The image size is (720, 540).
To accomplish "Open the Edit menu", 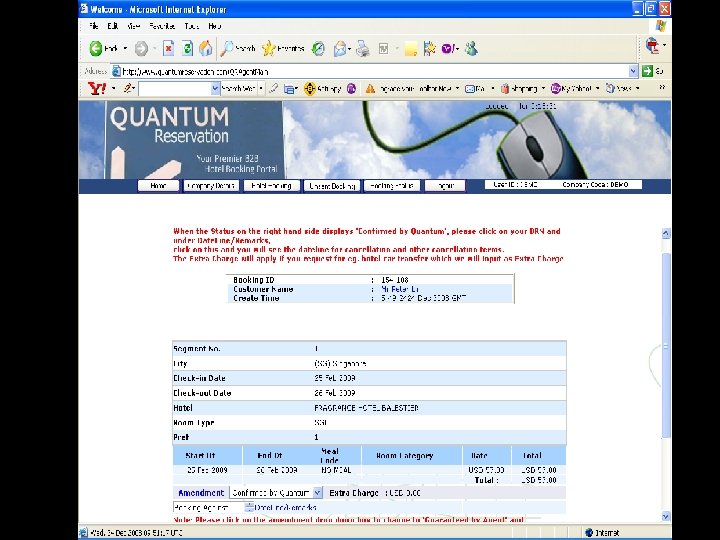I will coord(113,26).
